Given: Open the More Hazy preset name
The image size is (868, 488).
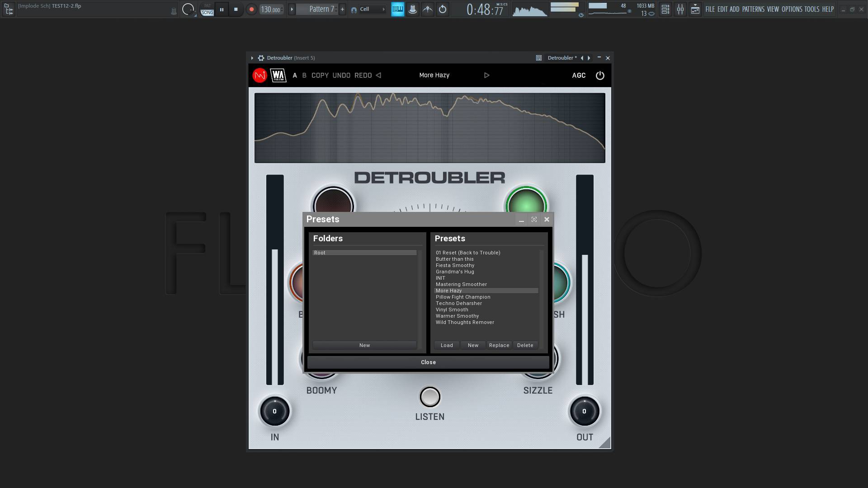Looking at the screenshot, I should click(x=434, y=75).
